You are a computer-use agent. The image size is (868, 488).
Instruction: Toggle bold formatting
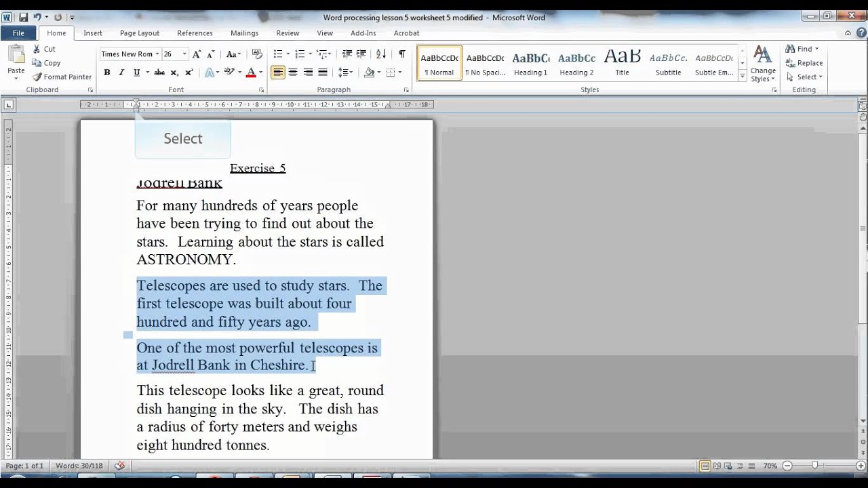[106, 73]
